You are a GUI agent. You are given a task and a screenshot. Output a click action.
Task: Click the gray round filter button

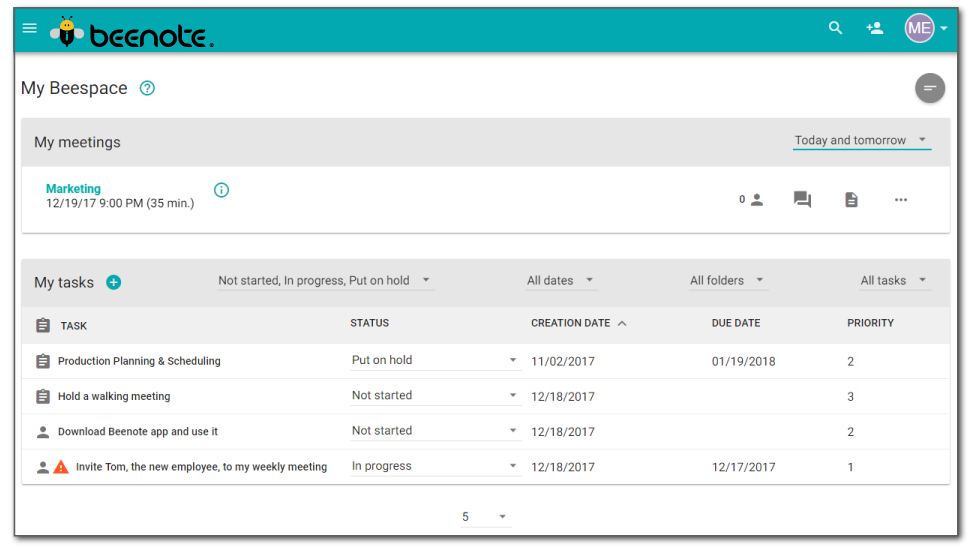(929, 88)
